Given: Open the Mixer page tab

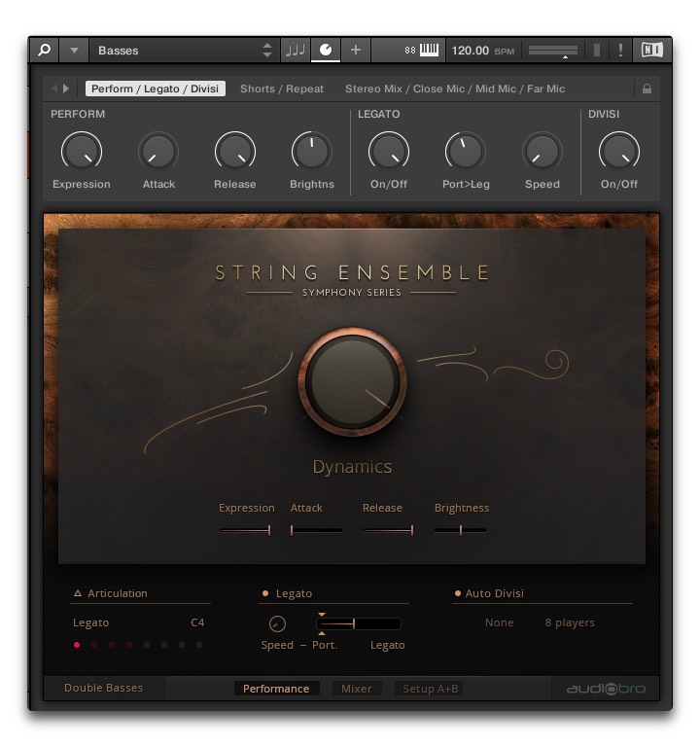Looking at the screenshot, I should pos(356,689).
